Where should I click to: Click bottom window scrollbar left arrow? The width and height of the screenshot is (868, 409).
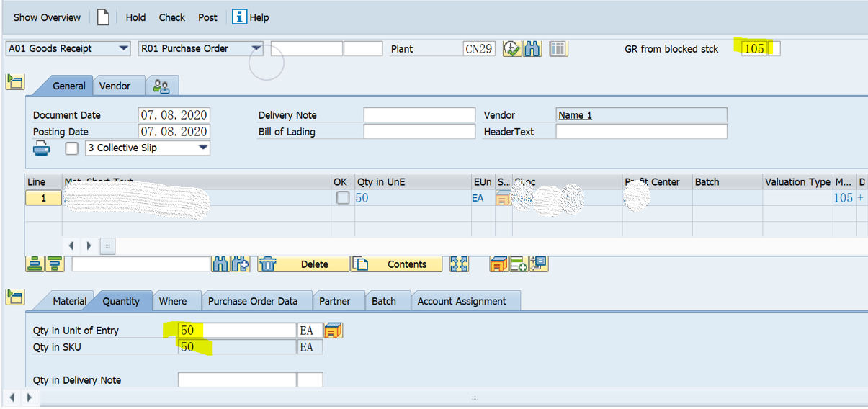tap(12, 397)
